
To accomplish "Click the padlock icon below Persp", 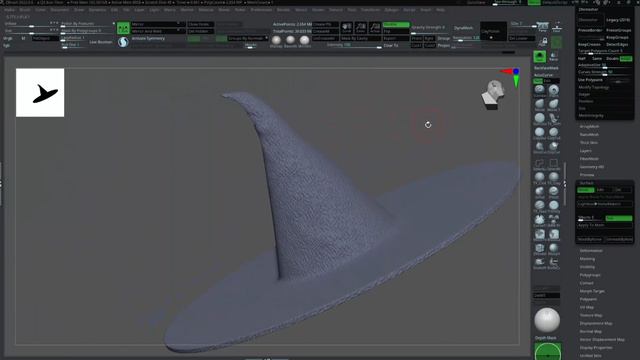I will [543, 42].
